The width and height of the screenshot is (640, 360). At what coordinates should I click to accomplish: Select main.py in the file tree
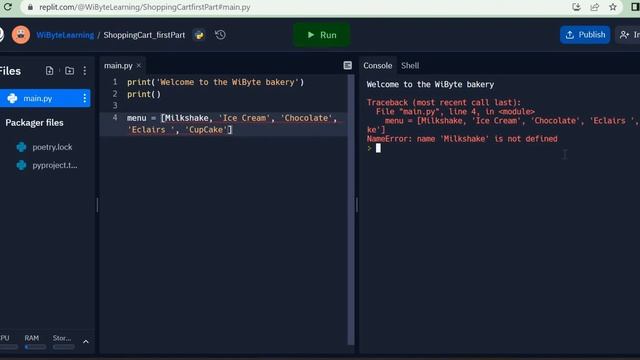44,98
